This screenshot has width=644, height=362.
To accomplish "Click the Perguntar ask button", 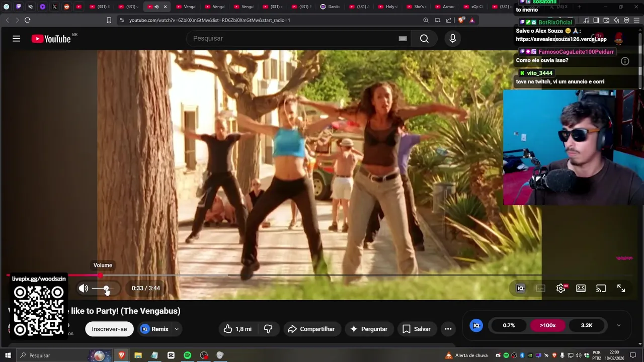I will (369, 329).
